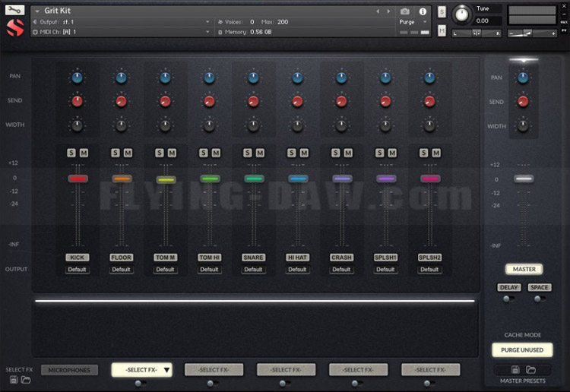Select the HI HAT channel label
The width and height of the screenshot is (570, 392).
tap(297, 258)
